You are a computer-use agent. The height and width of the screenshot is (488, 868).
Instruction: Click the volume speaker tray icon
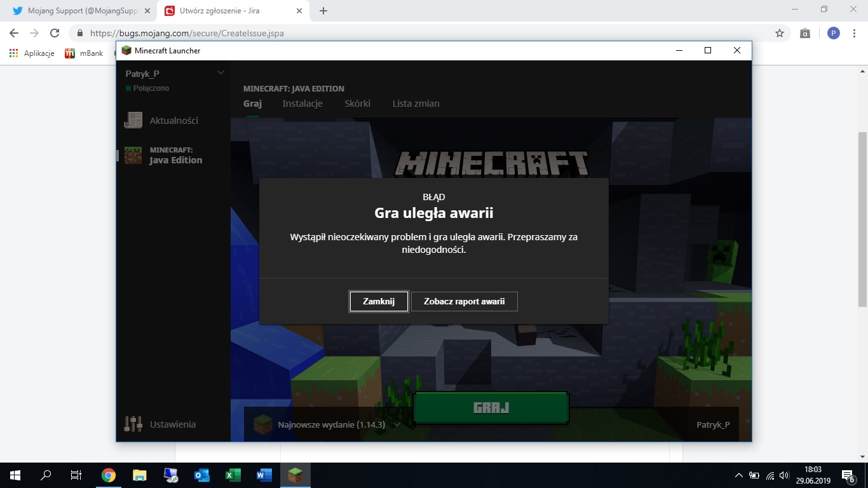(785, 475)
